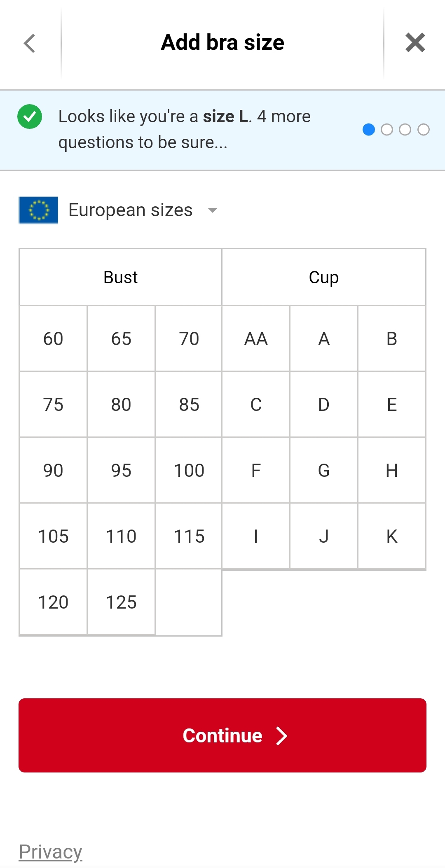Select cup size K
Screen dimensions: 445x868
click(392, 536)
